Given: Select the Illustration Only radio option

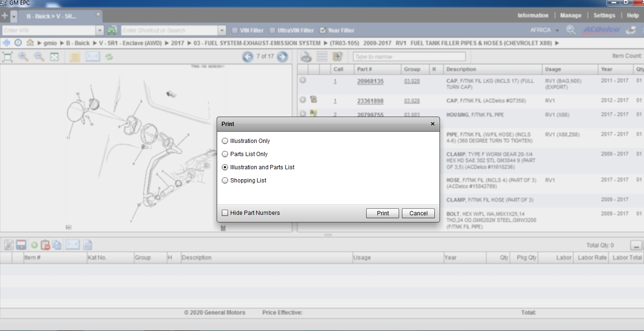Looking at the screenshot, I should pyautogui.click(x=225, y=141).
